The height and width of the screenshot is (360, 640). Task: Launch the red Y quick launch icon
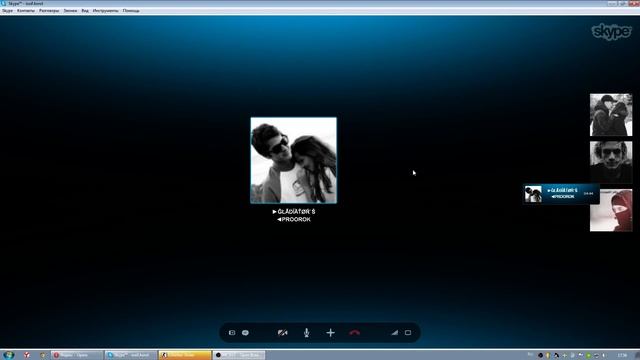tap(27, 355)
